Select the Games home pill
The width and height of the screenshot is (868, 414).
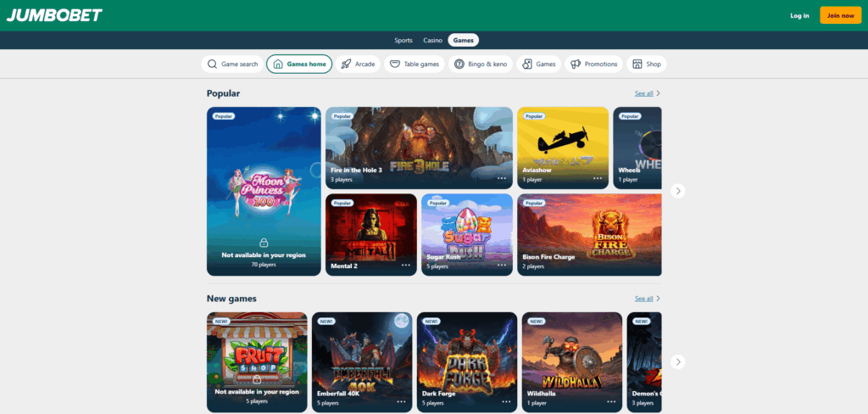(299, 64)
